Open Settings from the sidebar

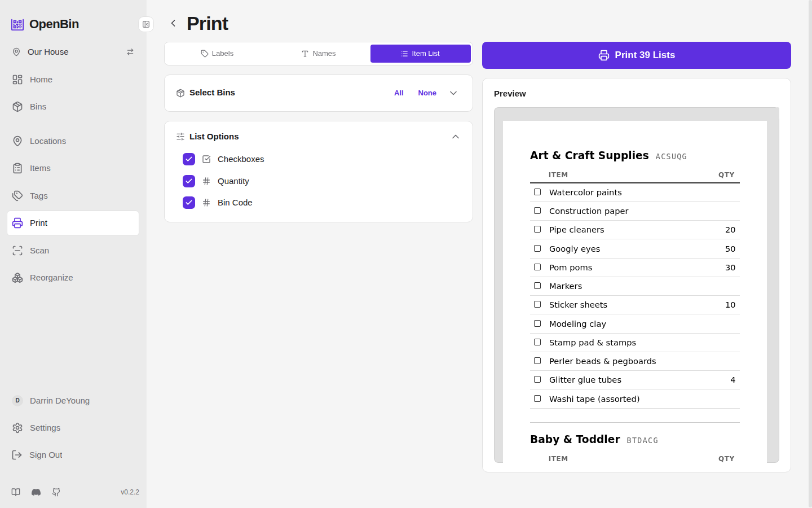click(45, 427)
